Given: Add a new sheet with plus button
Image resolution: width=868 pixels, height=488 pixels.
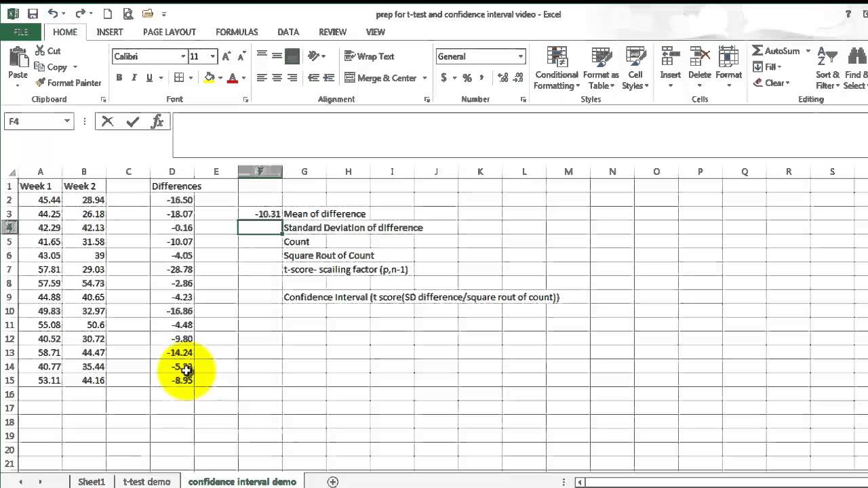Looking at the screenshot, I should coord(332,482).
